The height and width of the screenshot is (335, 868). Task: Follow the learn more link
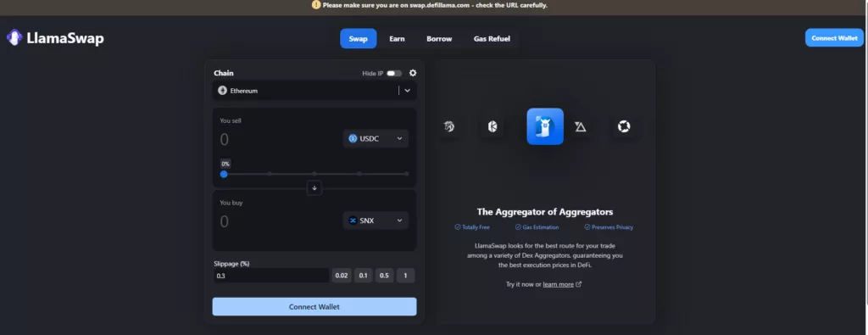click(558, 285)
